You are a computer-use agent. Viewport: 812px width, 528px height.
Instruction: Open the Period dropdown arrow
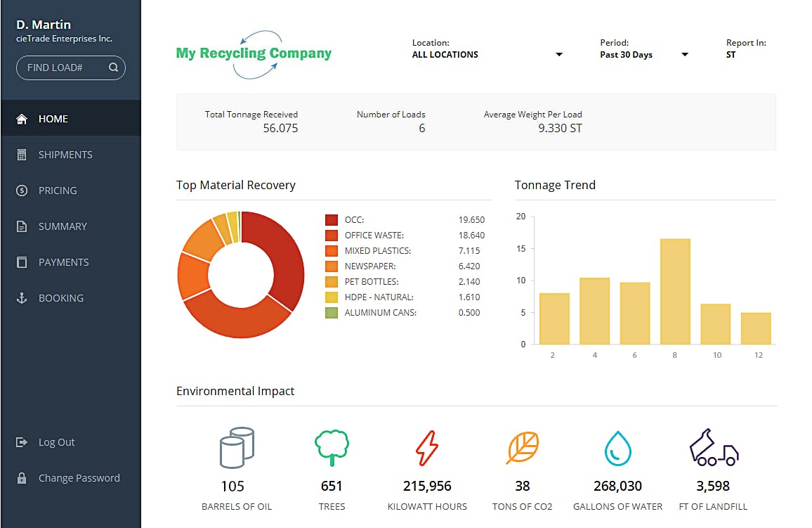685,54
